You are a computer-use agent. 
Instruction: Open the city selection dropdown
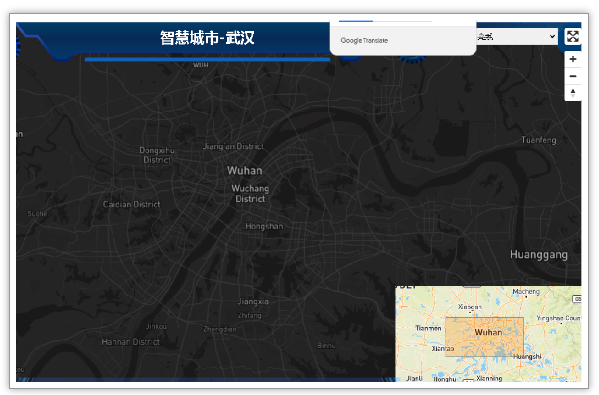click(516, 37)
